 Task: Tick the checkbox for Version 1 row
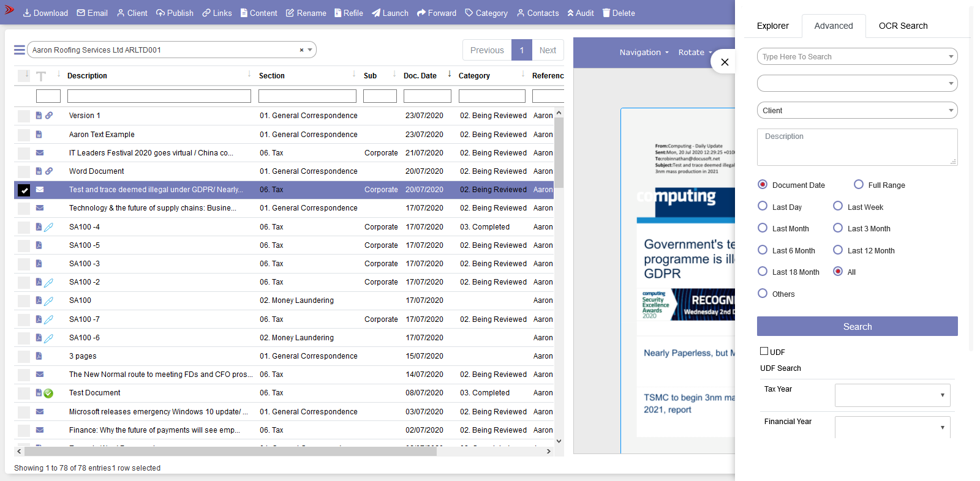click(24, 116)
